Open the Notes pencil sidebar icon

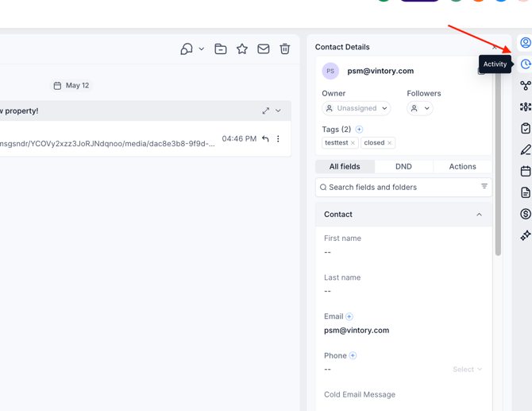tap(525, 149)
